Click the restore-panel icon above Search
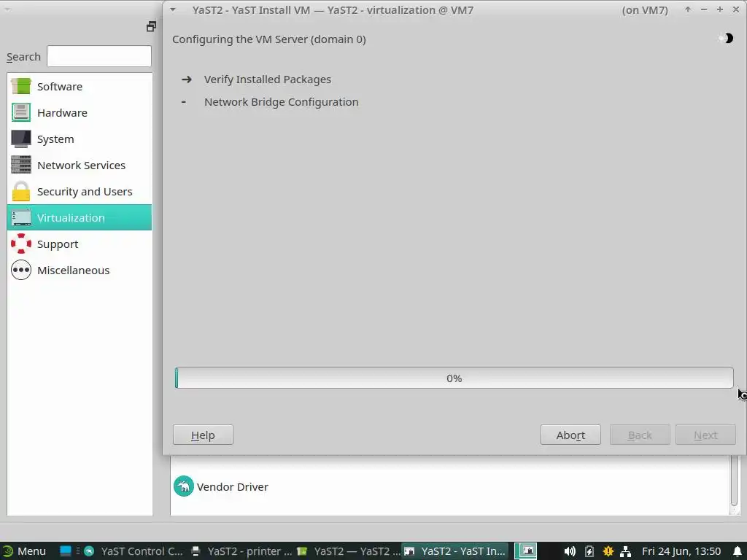 coord(151,27)
